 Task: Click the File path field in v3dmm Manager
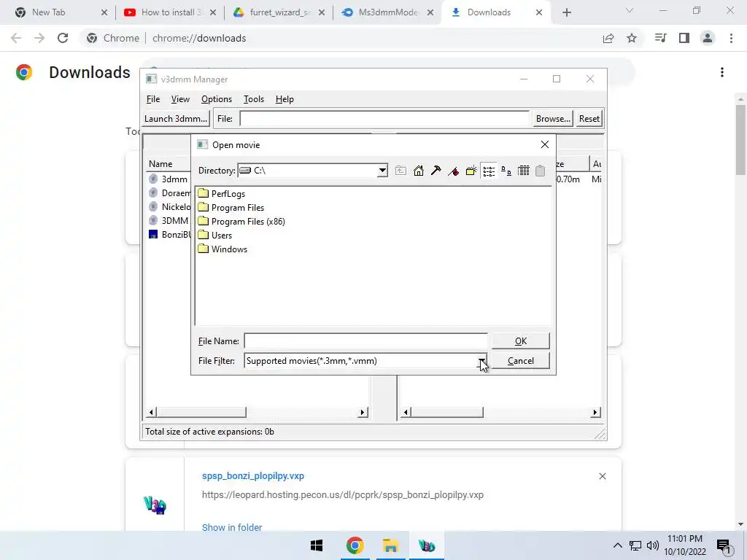384,119
